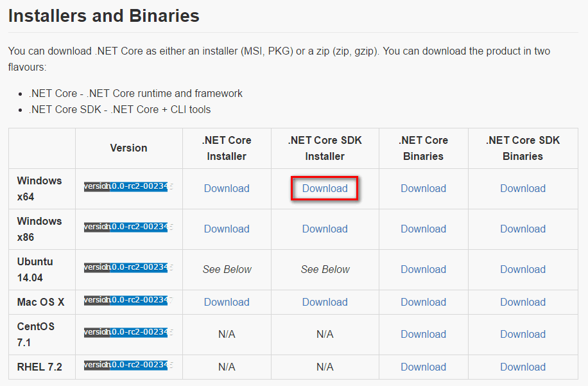The image size is (588, 386).
Task: Download .NET Core SDK Binaries for Ubuntu 14.04
Action: pos(523,269)
